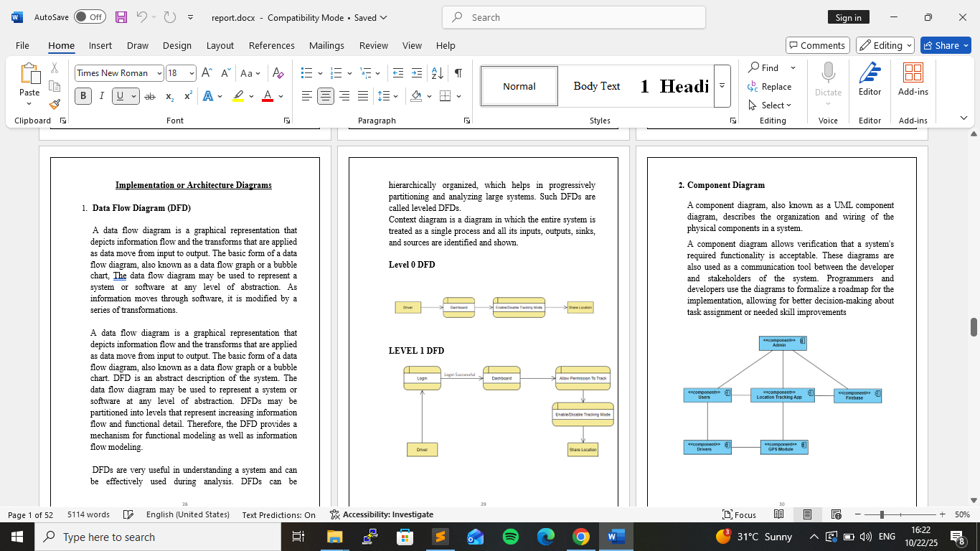Screen dimensions: 980x551
Task: Open the Comments pane
Action: 817,45
